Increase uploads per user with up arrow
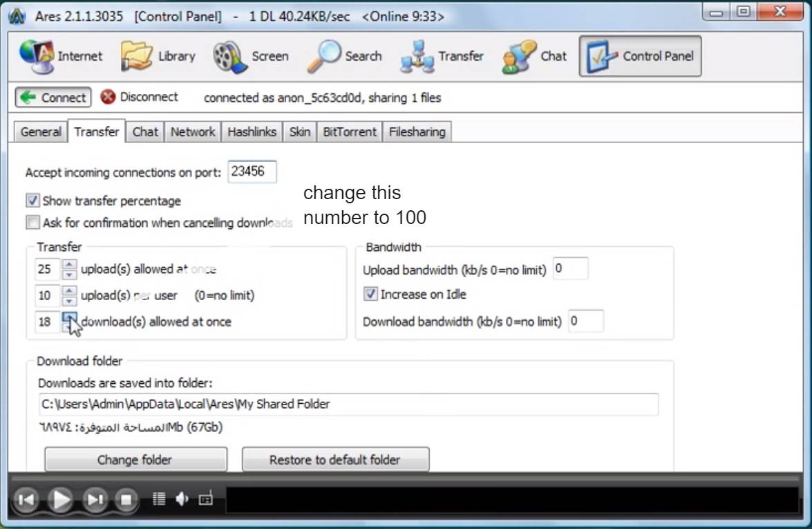 [69, 290]
